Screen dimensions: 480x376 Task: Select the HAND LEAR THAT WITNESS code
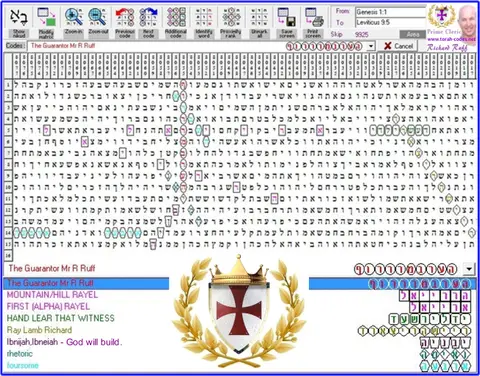61,318
